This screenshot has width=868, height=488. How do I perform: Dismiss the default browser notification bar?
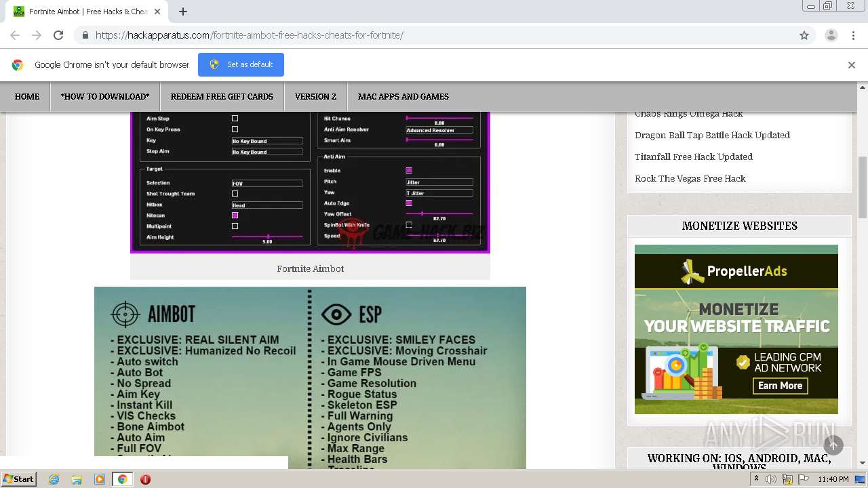(851, 65)
